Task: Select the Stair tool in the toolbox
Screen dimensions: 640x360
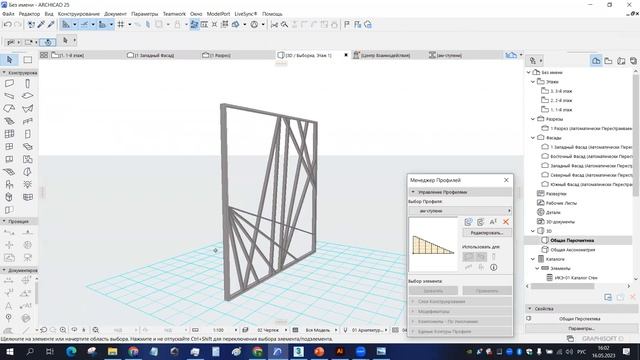Action: coord(9,121)
